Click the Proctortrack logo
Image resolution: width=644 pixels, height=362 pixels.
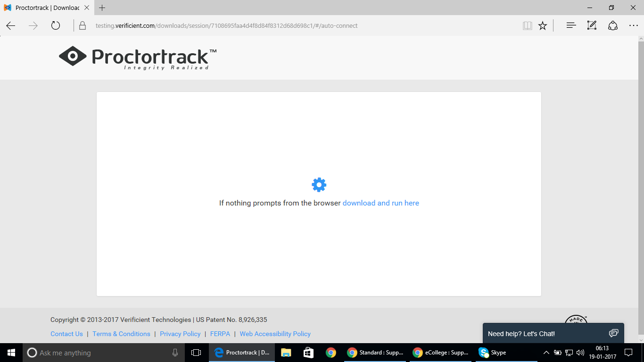[x=138, y=58]
